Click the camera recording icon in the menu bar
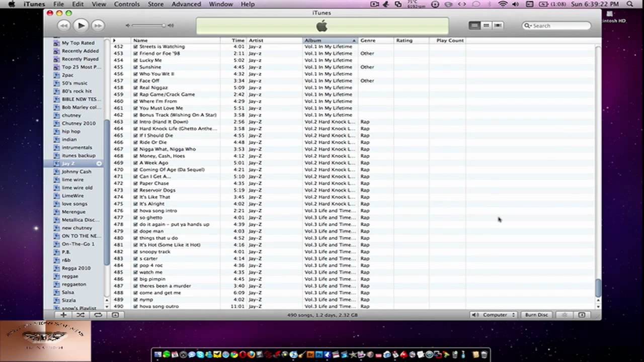The image size is (644, 362). click(x=374, y=4)
